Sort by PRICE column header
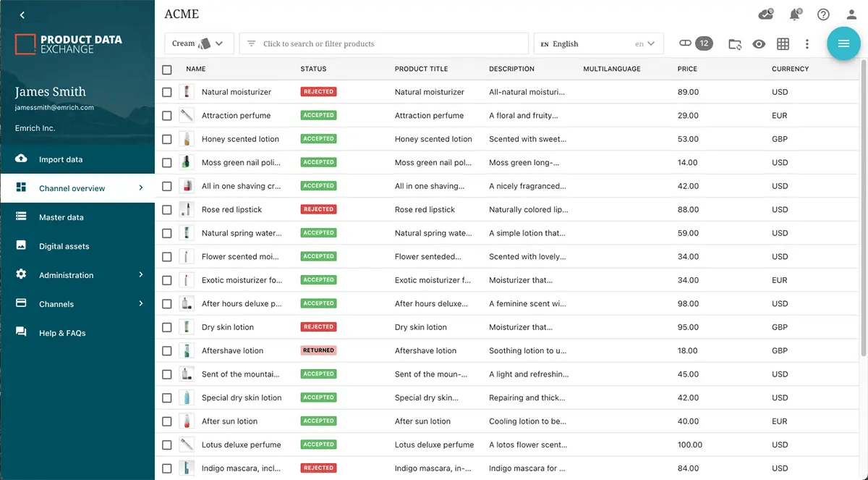Image resolution: width=868 pixels, height=480 pixels. pos(687,69)
